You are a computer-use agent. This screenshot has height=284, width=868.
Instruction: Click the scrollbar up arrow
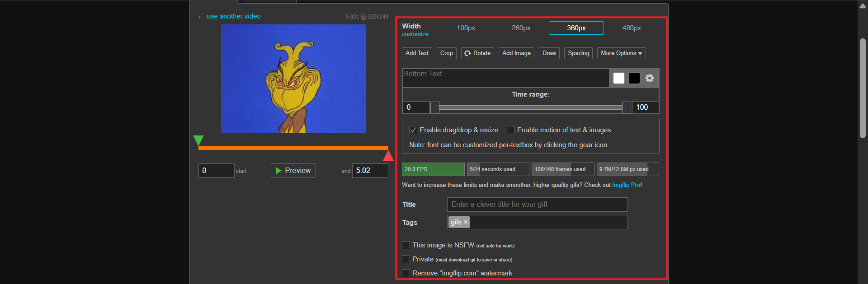pyautogui.click(x=863, y=6)
